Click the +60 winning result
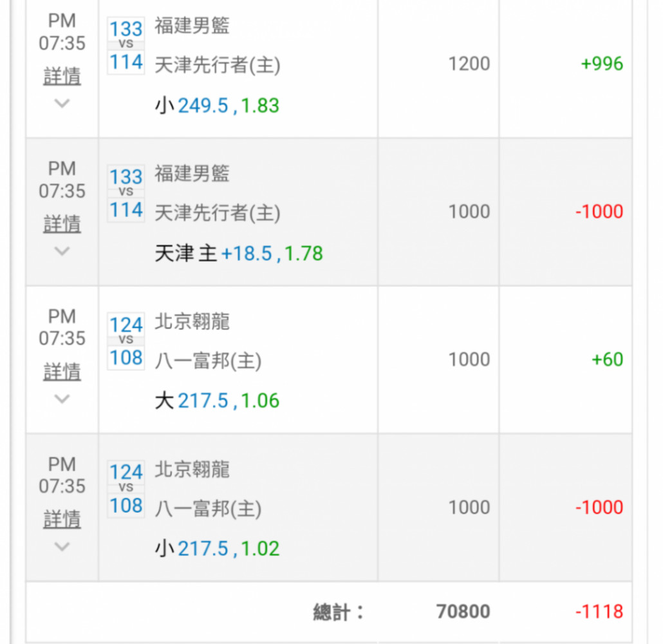This screenshot has height=644, width=663. tap(607, 359)
